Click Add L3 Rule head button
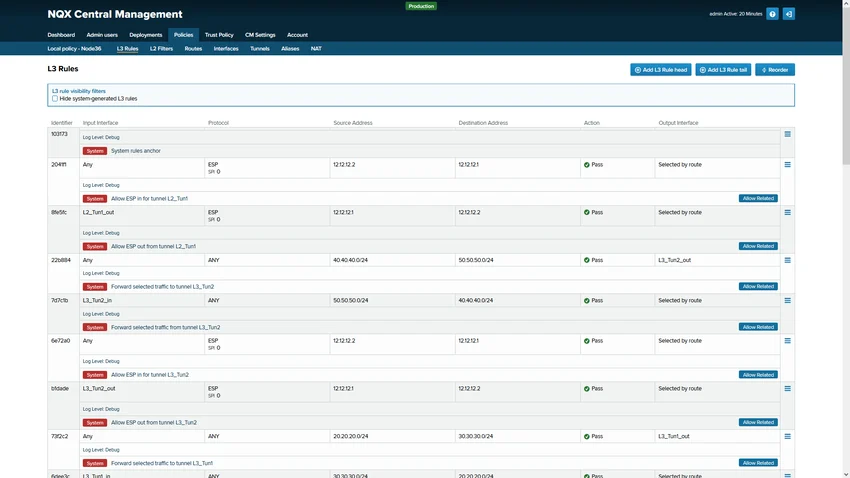 (660, 70)
